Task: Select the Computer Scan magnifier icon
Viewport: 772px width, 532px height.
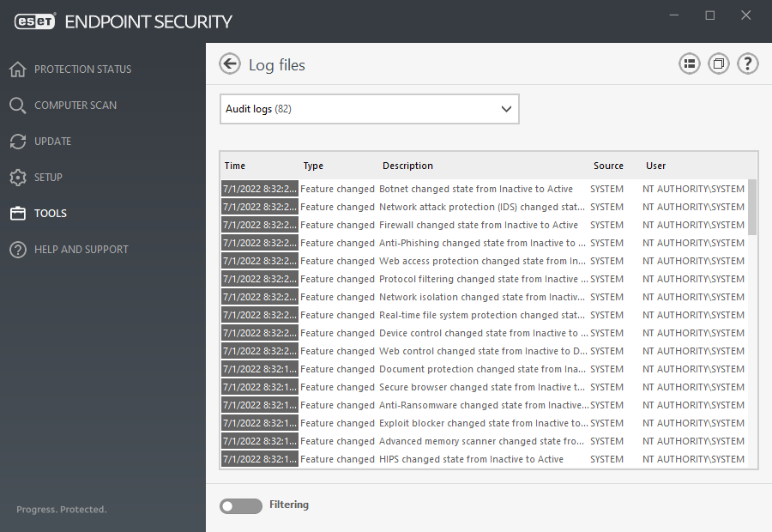Action: (16, 105)
